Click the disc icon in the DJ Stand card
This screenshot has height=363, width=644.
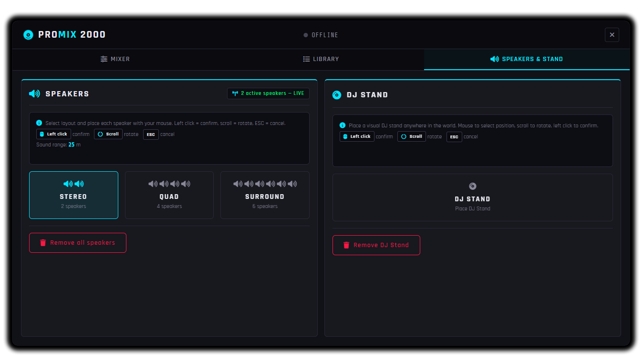(x=473, y=186)
